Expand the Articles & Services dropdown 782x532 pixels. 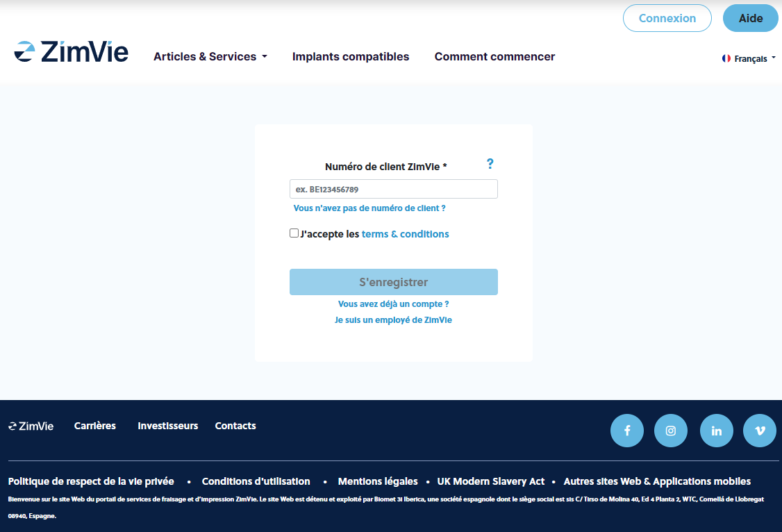pyautogui.click(x=210, y=57)
